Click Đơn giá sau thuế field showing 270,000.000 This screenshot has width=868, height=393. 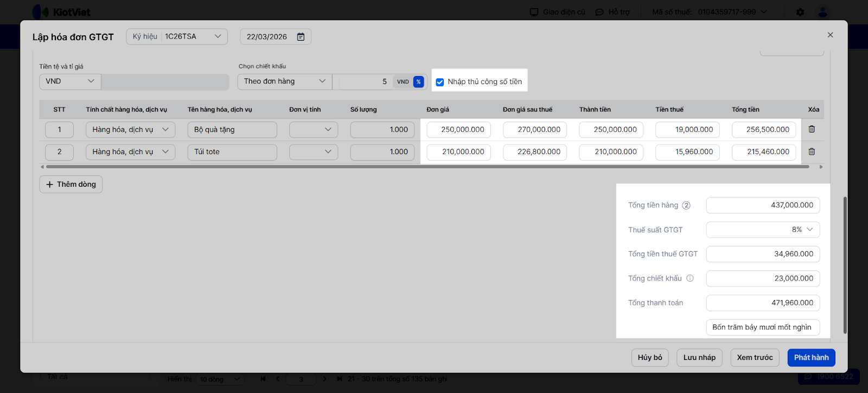point(535,130)
